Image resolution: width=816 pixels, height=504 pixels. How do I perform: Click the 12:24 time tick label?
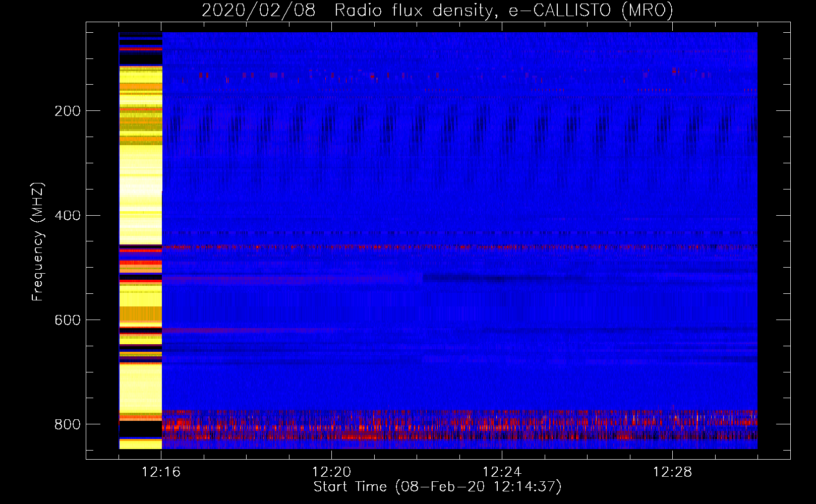tap(502, 472)
